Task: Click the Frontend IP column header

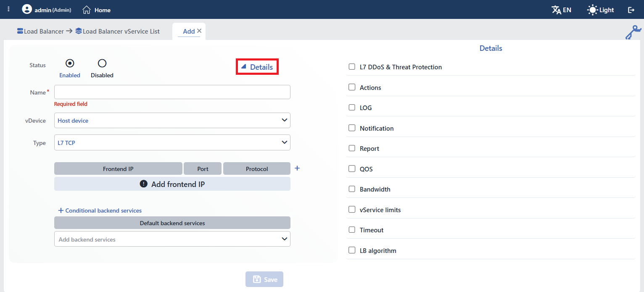Action: coord(118,168)
